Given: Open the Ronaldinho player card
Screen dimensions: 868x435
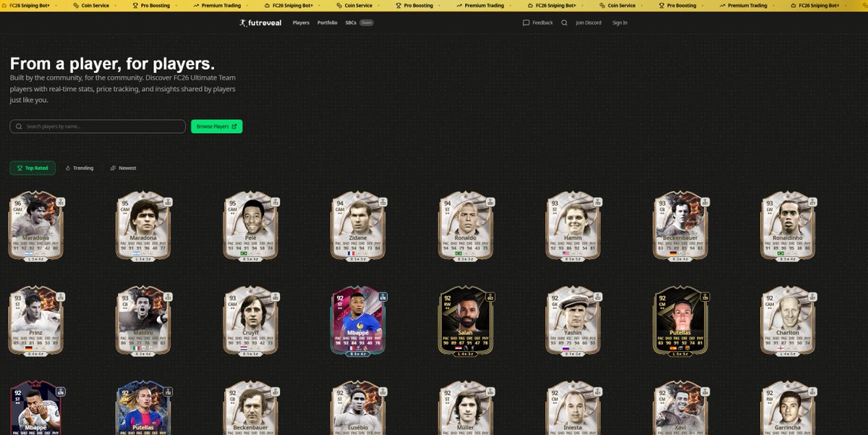Looking at the screenshot, I should [x=788, y=226].
